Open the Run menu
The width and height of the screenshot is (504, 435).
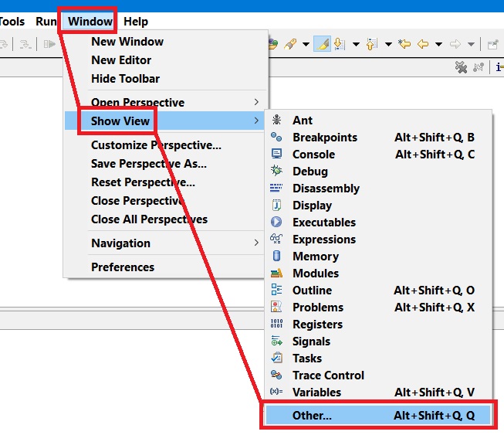46,22
